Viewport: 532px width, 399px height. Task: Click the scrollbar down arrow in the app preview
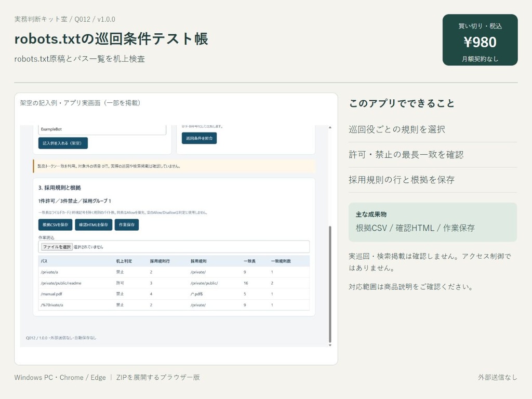(330, 345)
